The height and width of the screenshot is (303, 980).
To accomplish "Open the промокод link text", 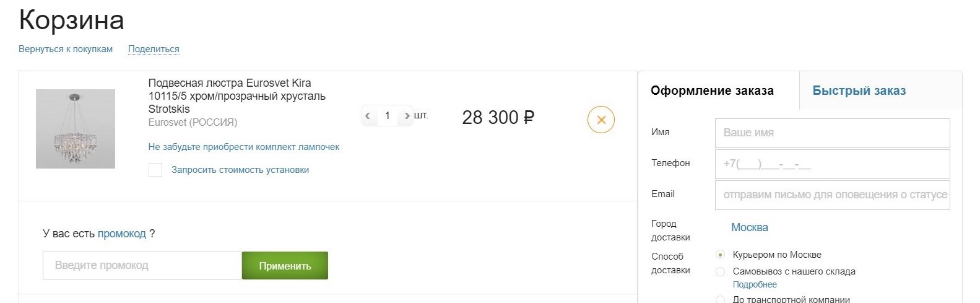I will (x=122, y=234).
